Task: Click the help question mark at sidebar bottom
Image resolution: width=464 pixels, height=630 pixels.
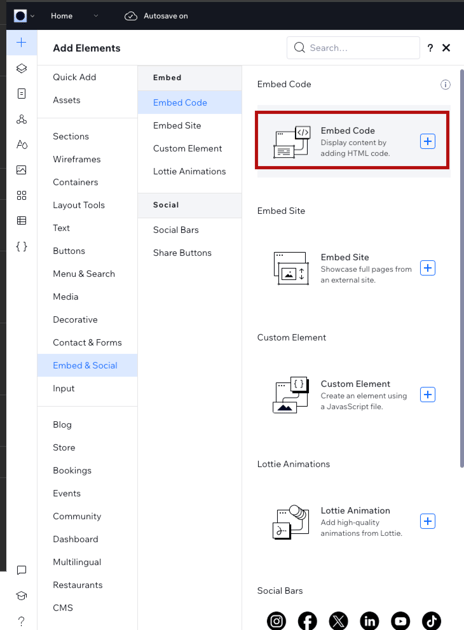Action: pos(22,621)
